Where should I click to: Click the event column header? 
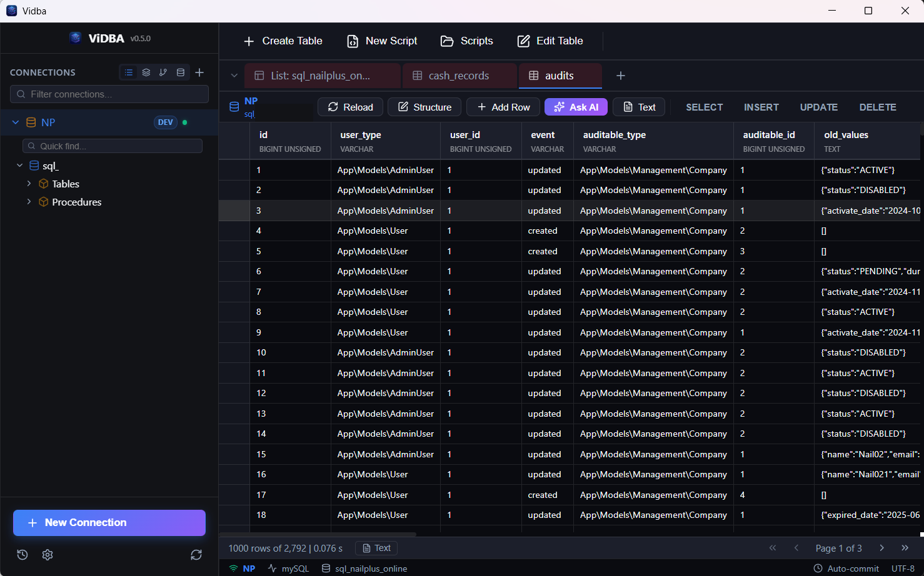[x=548, y=141]
